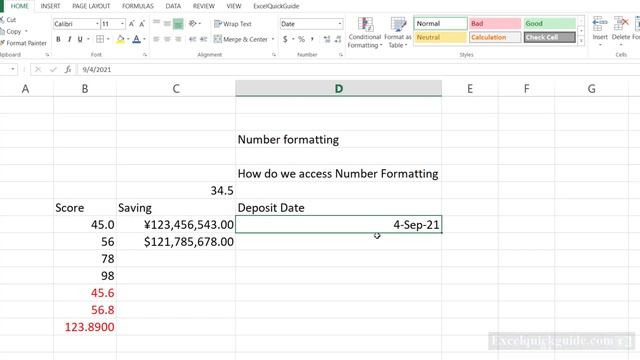The width and height of the screenshot is (640, 360).
Task: Apply the Normal cell style
Action: pos(440,24)
